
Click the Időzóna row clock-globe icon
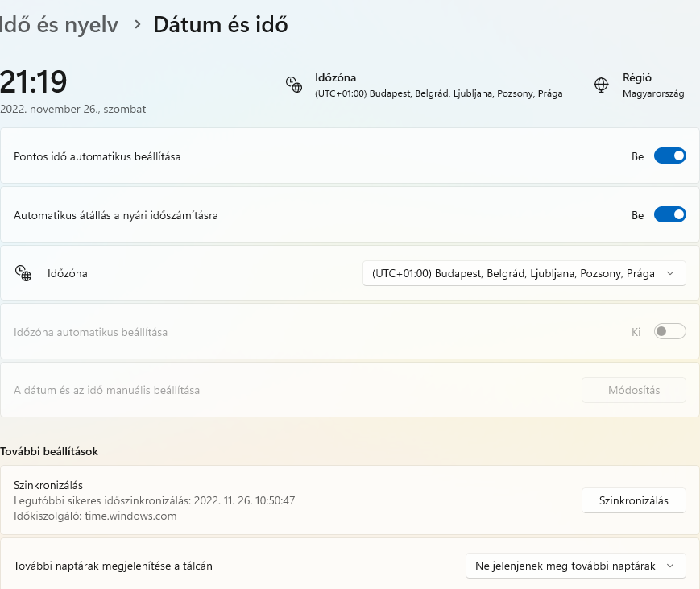pos(23,273)
